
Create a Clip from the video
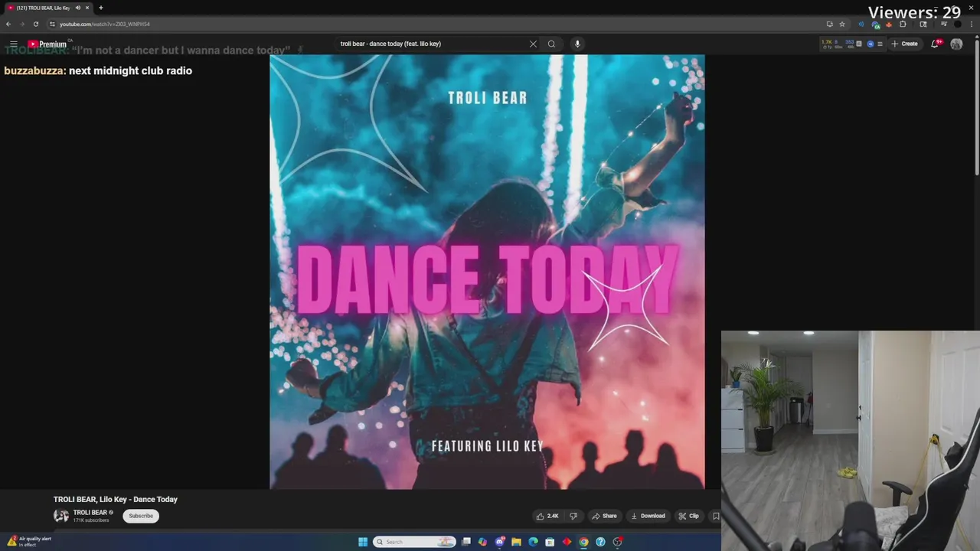(688, 516)
